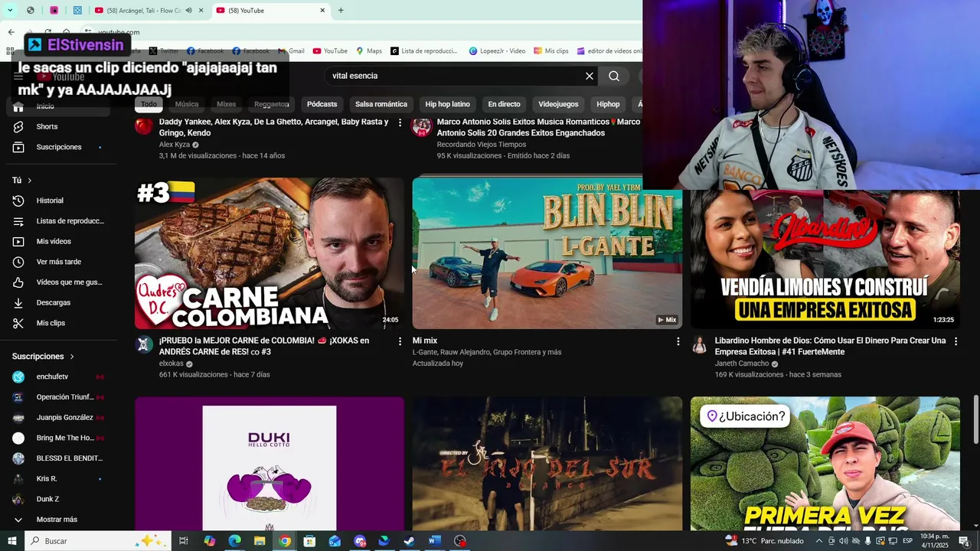Image resolution: width=980 pixels, height=551 pixels.
Task: Open the Janeth Camacho channel link
Action: pos(742,364)
